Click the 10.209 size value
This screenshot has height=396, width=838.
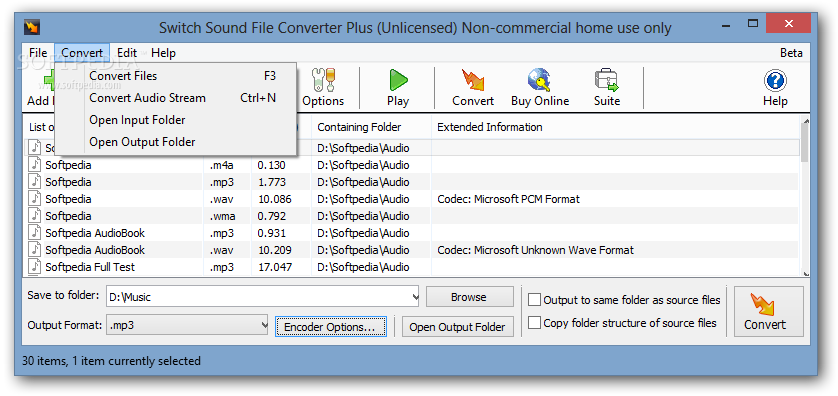click(274, 250)
